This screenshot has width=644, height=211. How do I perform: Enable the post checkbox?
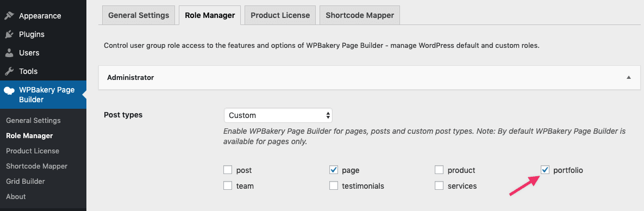(x=228, y=170)
